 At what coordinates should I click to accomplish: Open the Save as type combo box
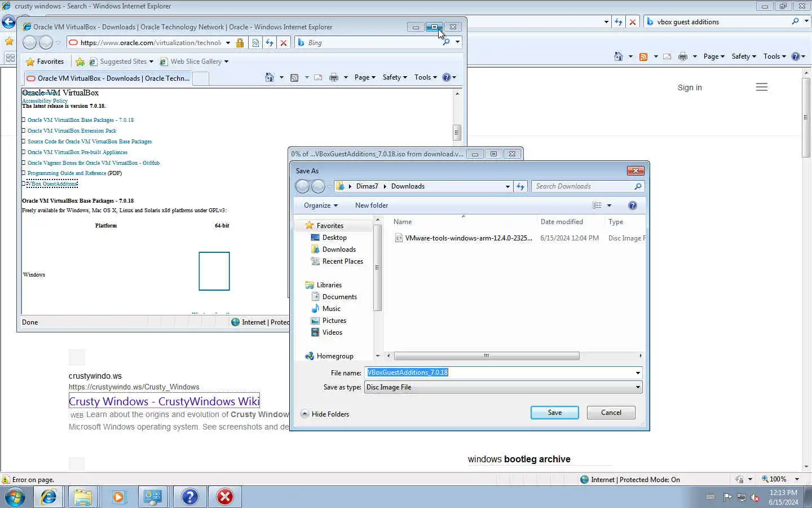[x=503, y=387]
